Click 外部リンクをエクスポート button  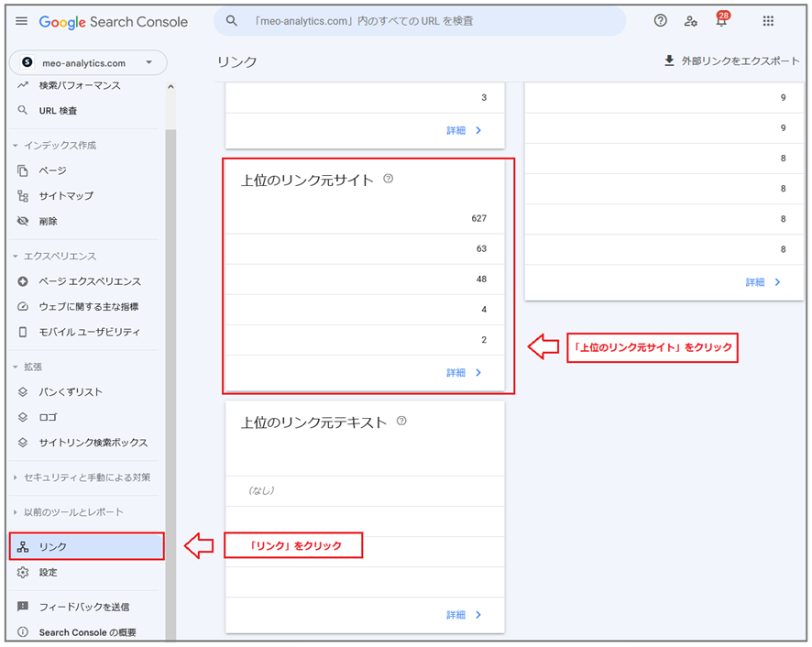[x=731, y=61]
